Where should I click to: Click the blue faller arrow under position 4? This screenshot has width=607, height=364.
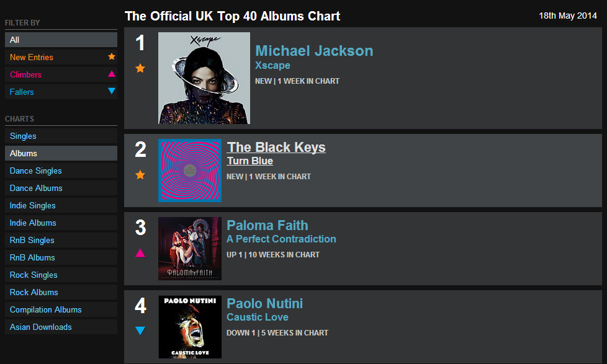click(140, 331)
